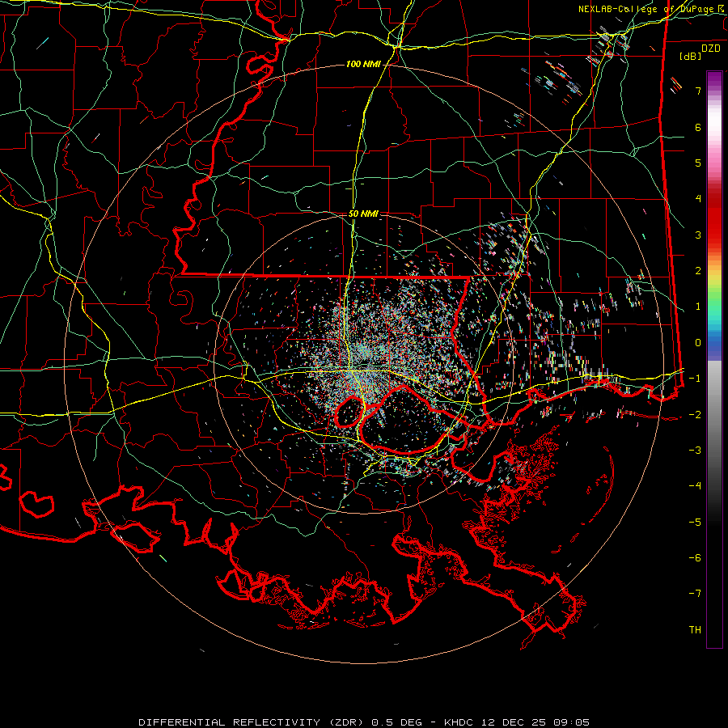Click the 4 value on the color scale
The height and width of the screenshot is (728, 728).
coord(698,199)
